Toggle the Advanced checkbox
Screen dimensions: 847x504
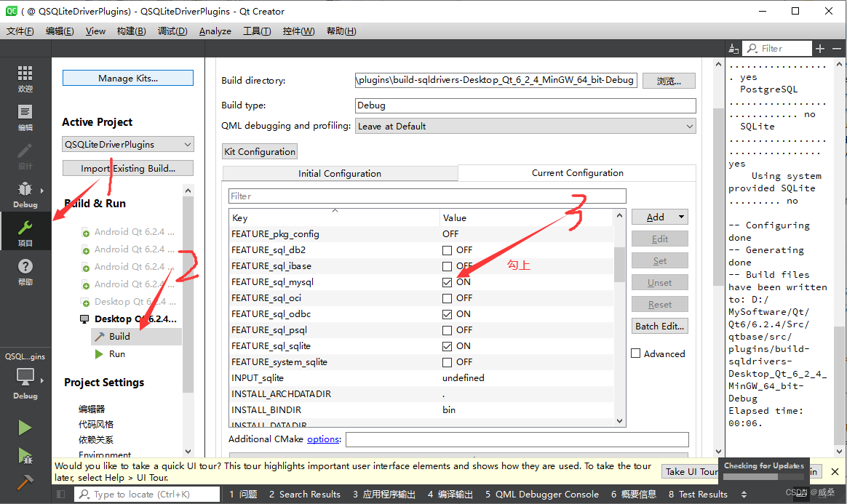pyautogui.click(x=635, y=353)
